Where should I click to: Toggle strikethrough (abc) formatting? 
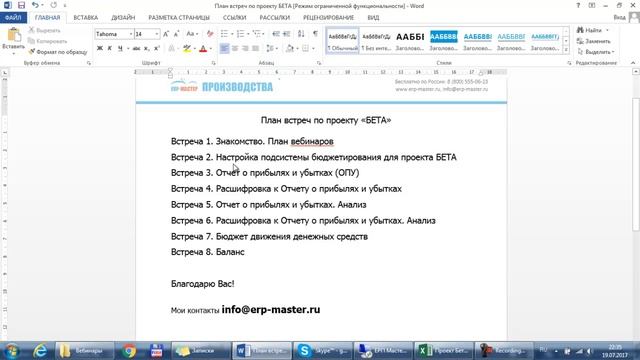pyautogui.click(x=136, y=48)
